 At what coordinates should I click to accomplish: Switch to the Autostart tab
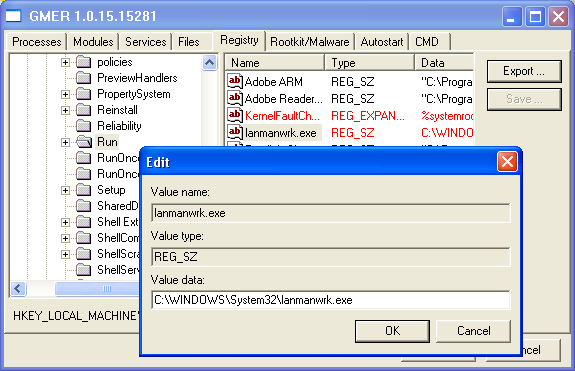[x=381, y=42]
